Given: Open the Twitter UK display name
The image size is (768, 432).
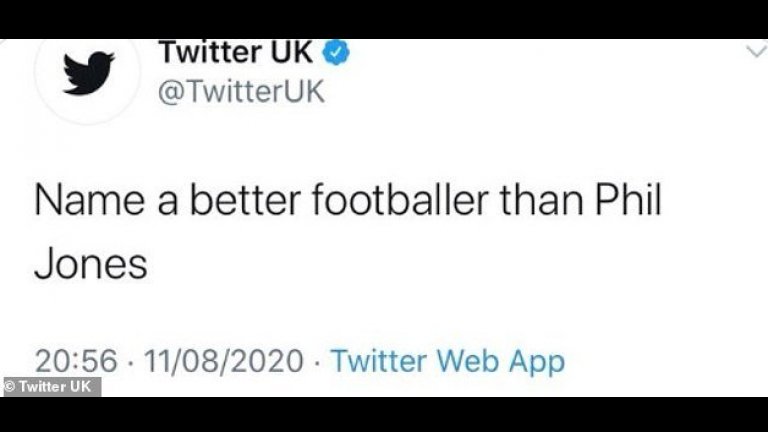Looking at the screenshot, I should pyautogui.click(x=236, y=51).
